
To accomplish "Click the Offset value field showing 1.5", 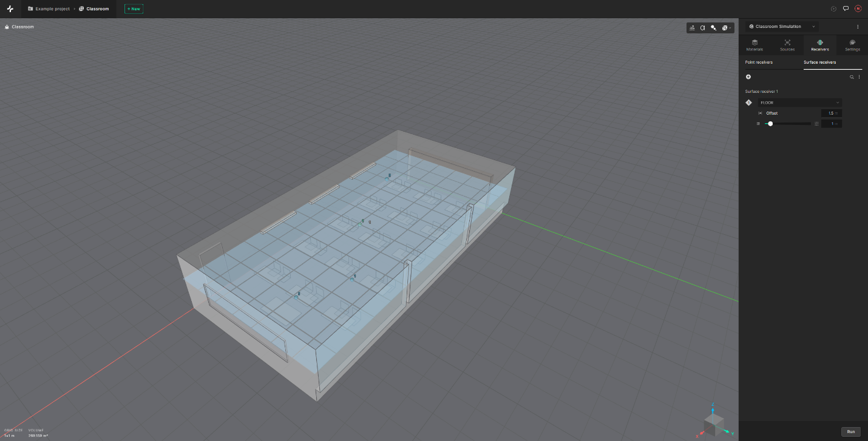I will [x=831, y=113].
